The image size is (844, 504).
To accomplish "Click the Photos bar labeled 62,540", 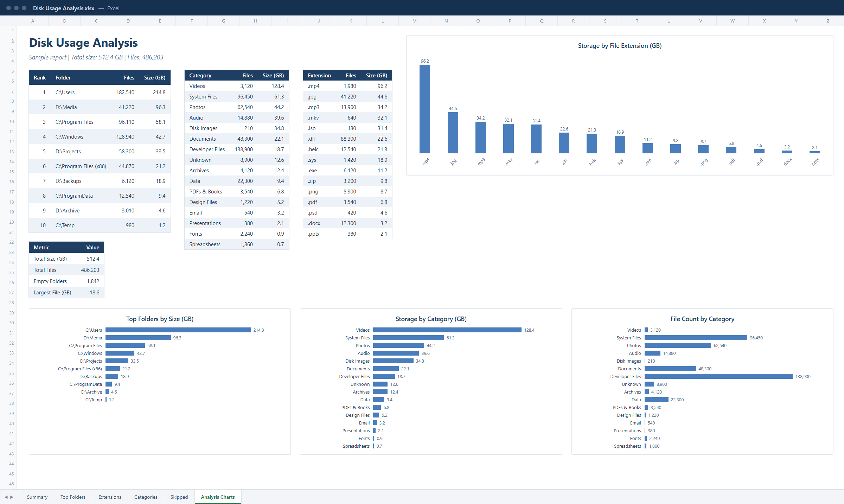I will [678, 345].
